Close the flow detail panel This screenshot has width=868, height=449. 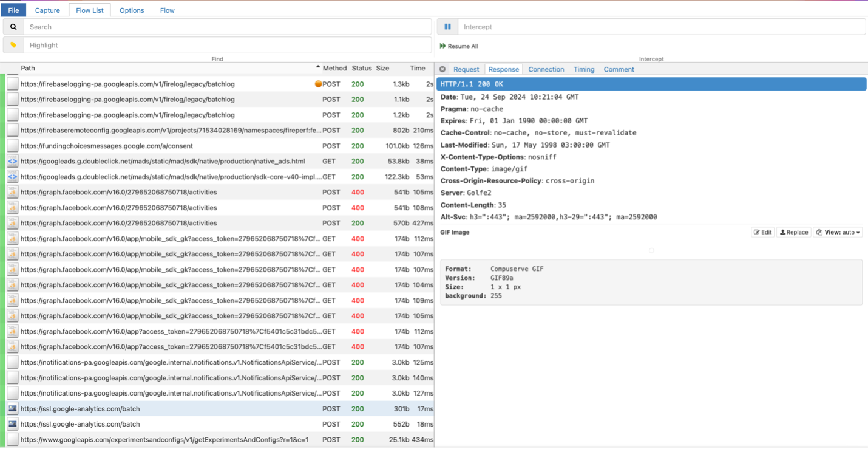[x=442, y=69]
